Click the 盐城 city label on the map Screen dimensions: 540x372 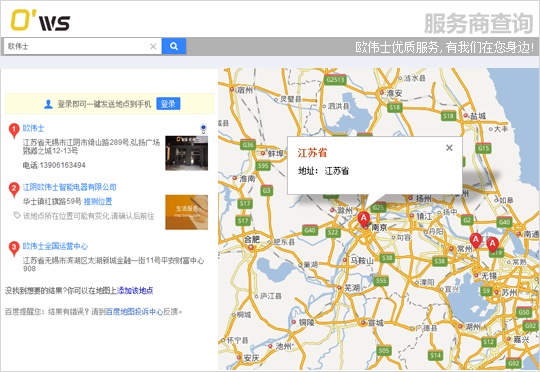click(x=478, y=116)
